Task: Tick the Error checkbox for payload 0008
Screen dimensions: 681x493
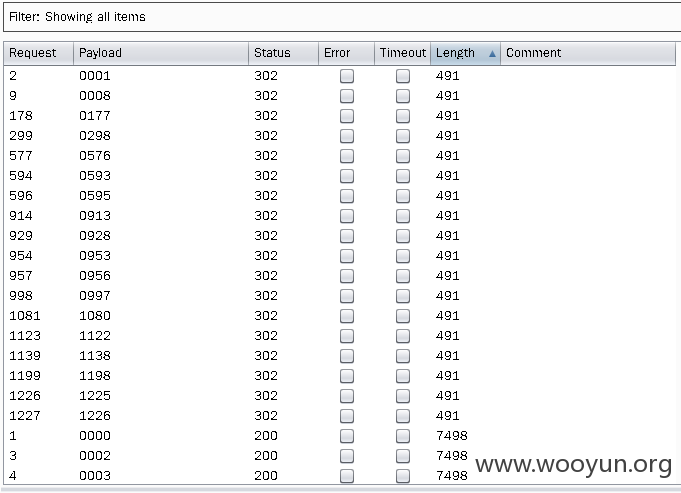Action: coord(347,96)
